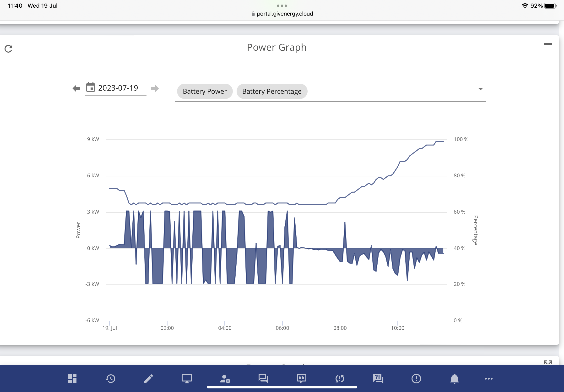Open the history clock icon

[x=110, y=378]
